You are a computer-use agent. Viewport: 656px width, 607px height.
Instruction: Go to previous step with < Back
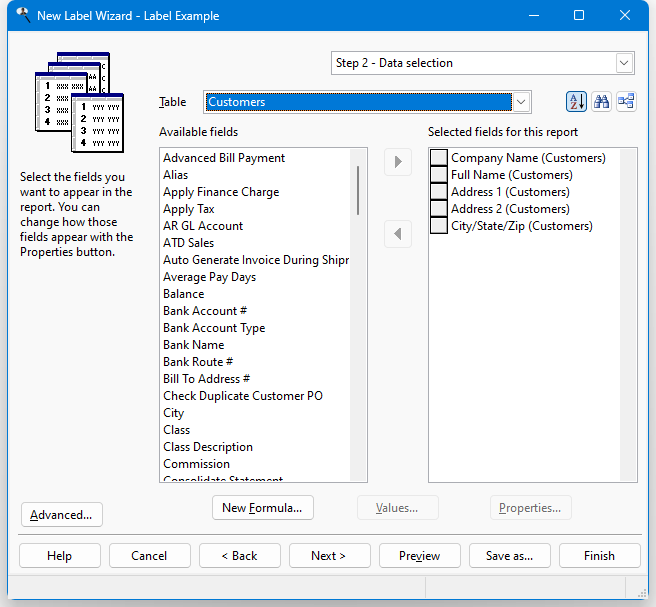(x=240, y=556)
